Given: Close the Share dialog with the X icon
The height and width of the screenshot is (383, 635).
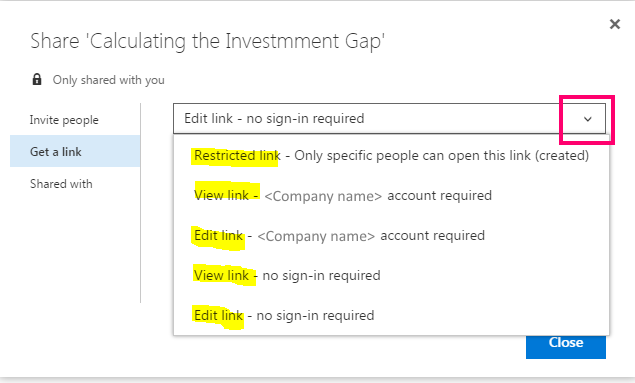Looking at the screenshot, I should click(x=615, y=24).
